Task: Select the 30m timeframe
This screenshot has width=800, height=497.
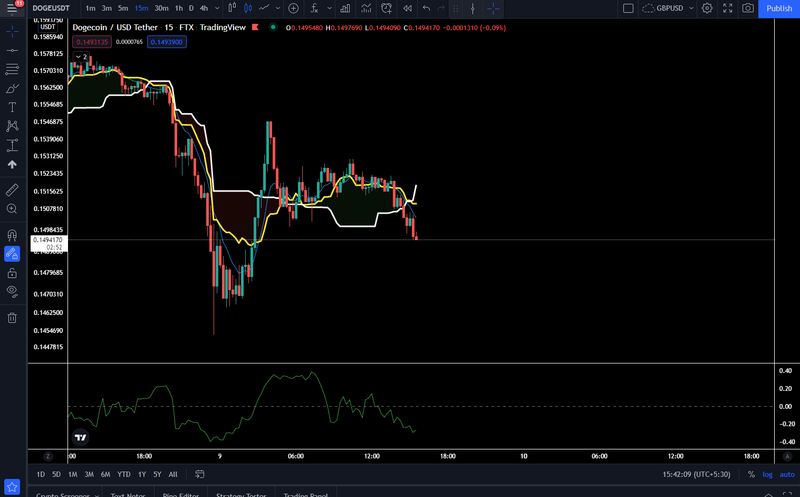Action: 161,8
